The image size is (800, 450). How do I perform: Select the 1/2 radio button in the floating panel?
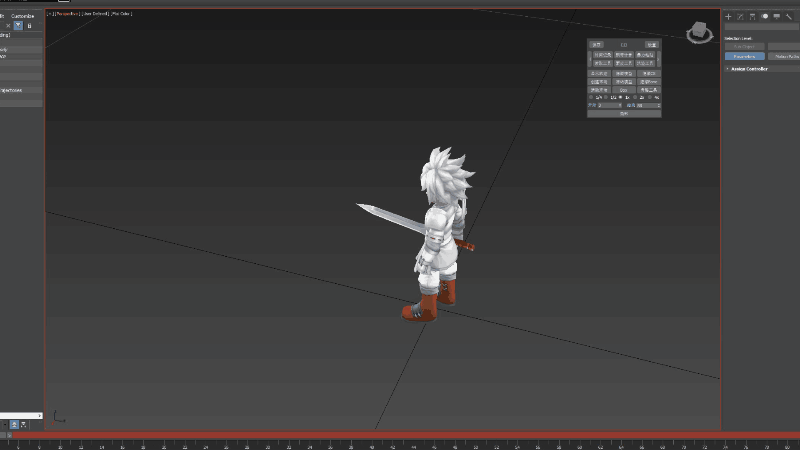606,97
